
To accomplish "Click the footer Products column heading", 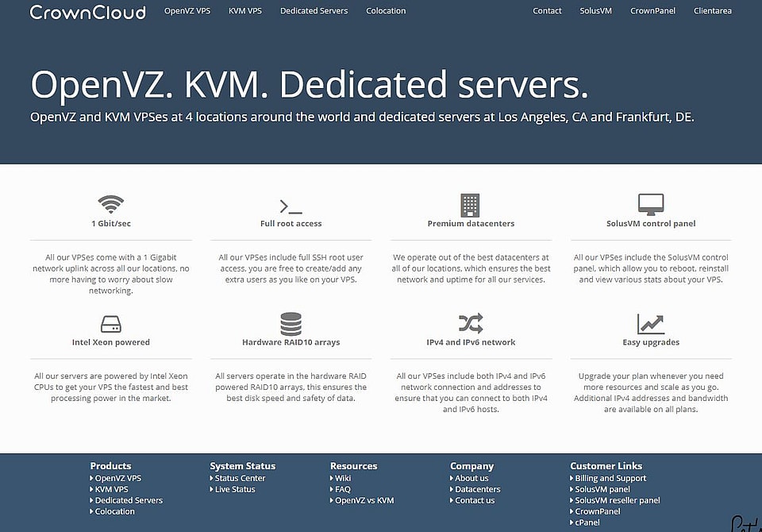I will 110,466.
